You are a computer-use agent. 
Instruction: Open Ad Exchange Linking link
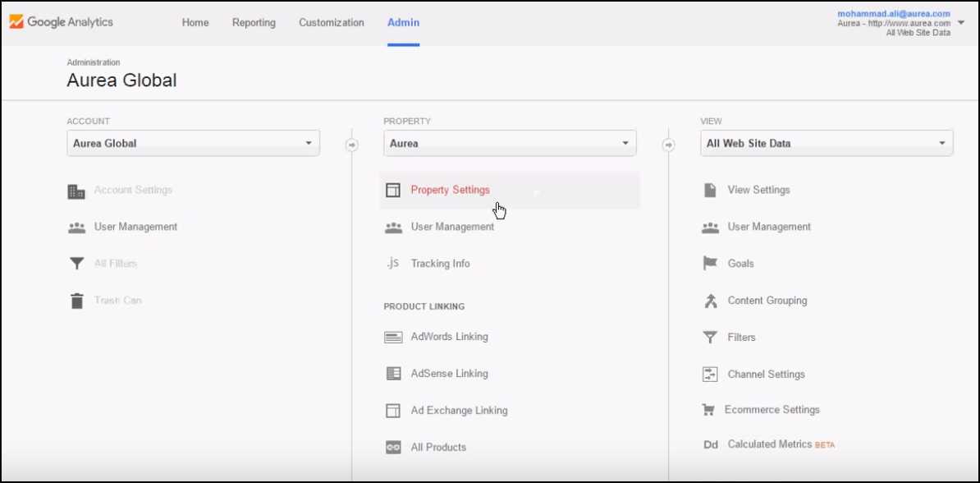point(460,411)
